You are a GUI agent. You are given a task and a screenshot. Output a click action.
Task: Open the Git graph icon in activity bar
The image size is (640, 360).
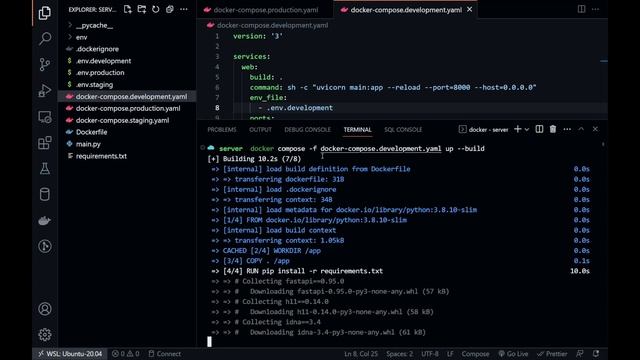click(44, 246)
